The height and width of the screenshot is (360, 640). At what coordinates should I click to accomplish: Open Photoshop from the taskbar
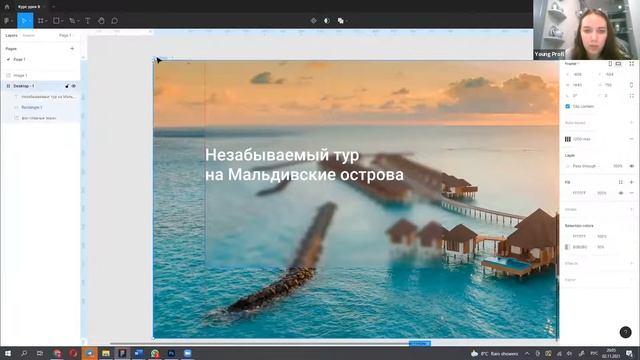[x=171, y=353]
